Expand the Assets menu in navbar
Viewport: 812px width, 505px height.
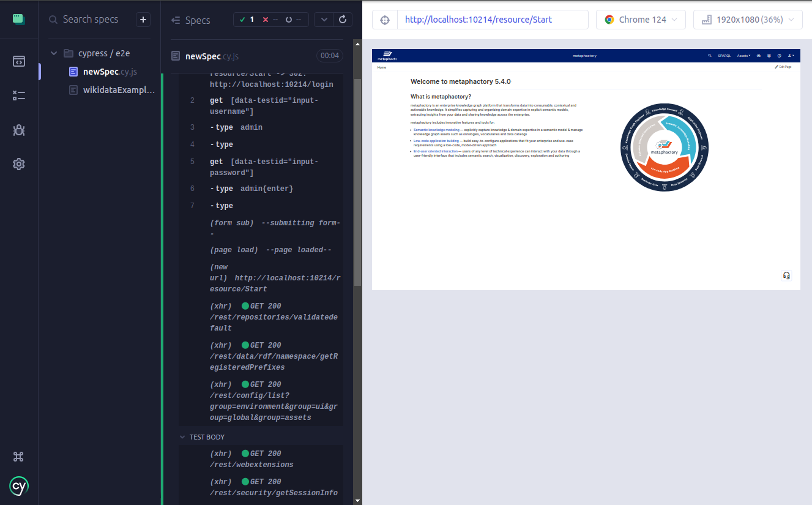pos(743,56)
